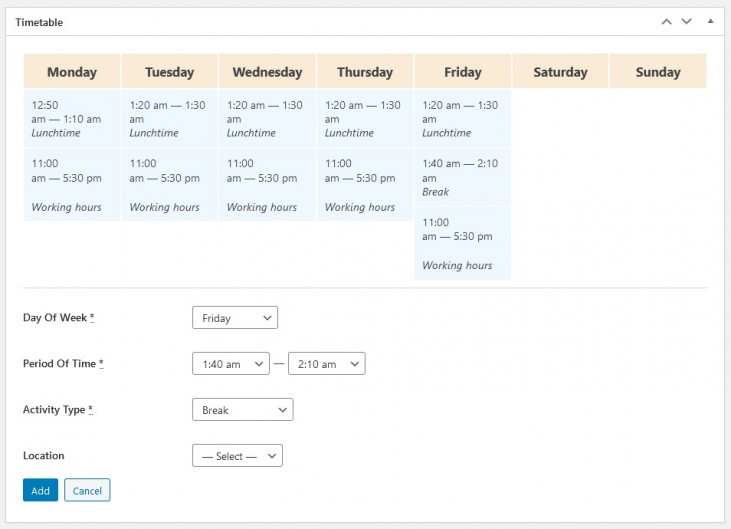Click the Add button
The height and width of the screenshot is (529, 731).
coord(40,490)
